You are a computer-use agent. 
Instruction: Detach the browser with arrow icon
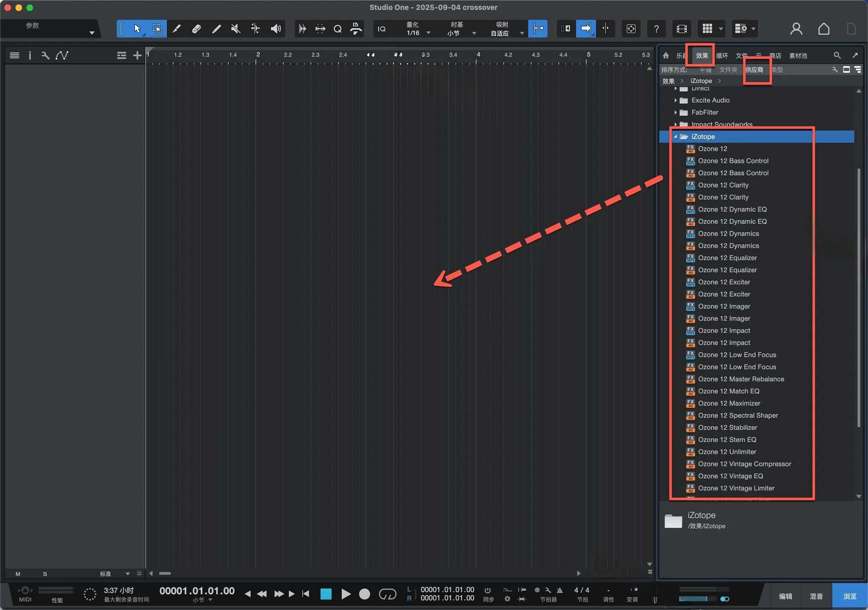click(x=855, y=55)
